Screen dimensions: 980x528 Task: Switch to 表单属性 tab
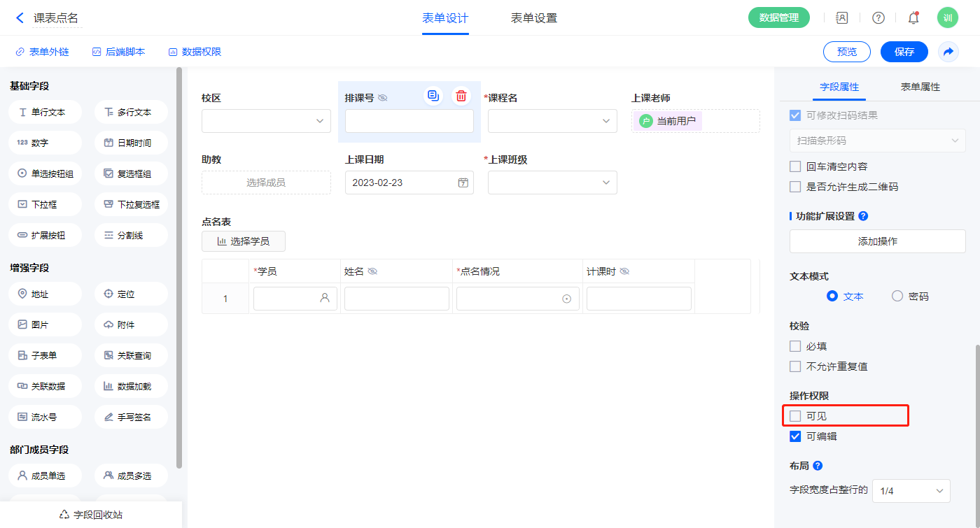[x=920, y=87]
